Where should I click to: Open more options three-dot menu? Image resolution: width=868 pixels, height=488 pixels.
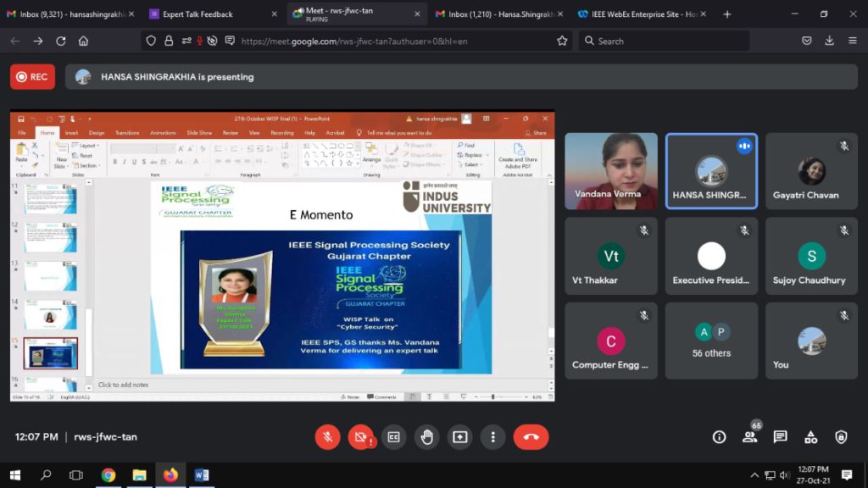pyautogui.click(x=492, y=437)
